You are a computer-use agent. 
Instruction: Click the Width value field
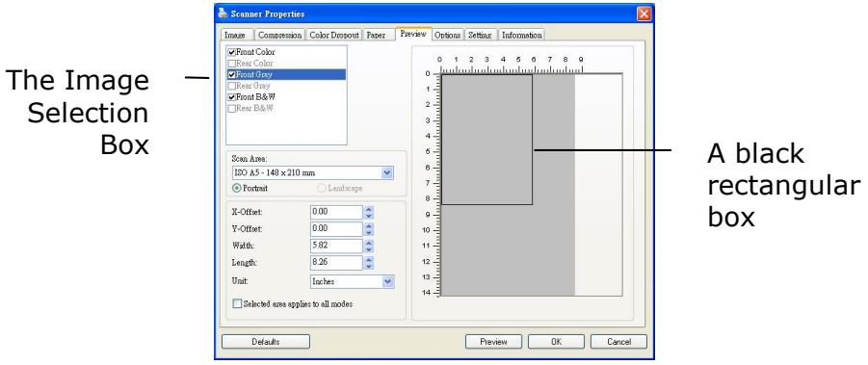(336, 246)
